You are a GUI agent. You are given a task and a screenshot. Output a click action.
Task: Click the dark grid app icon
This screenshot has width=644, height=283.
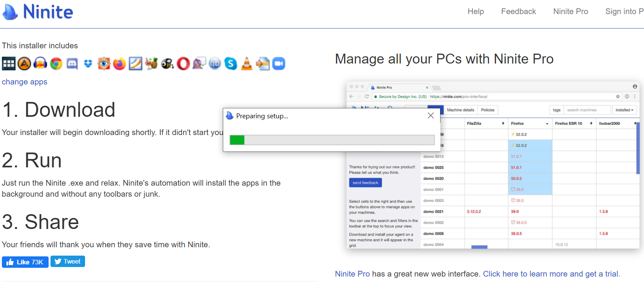coord(9,64)
